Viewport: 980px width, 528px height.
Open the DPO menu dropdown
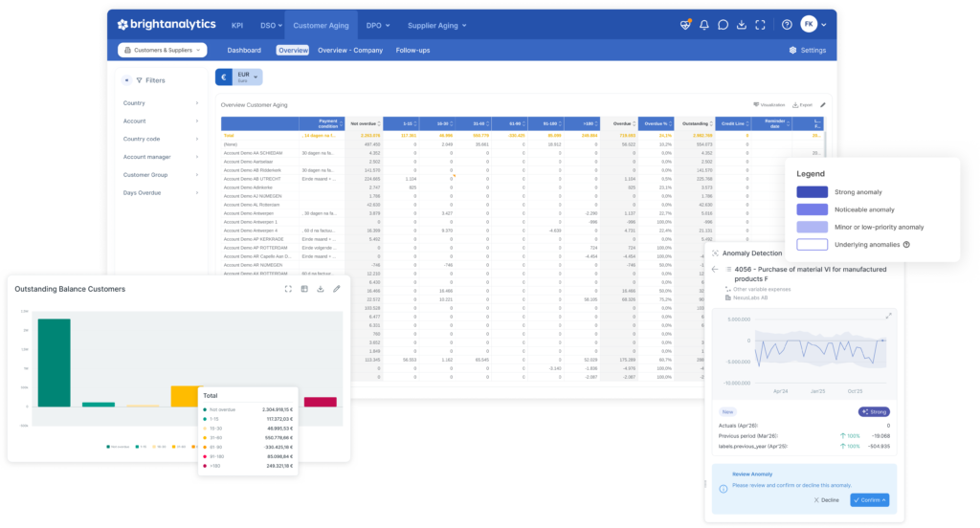pyautogui.click(x=378, y=26)
